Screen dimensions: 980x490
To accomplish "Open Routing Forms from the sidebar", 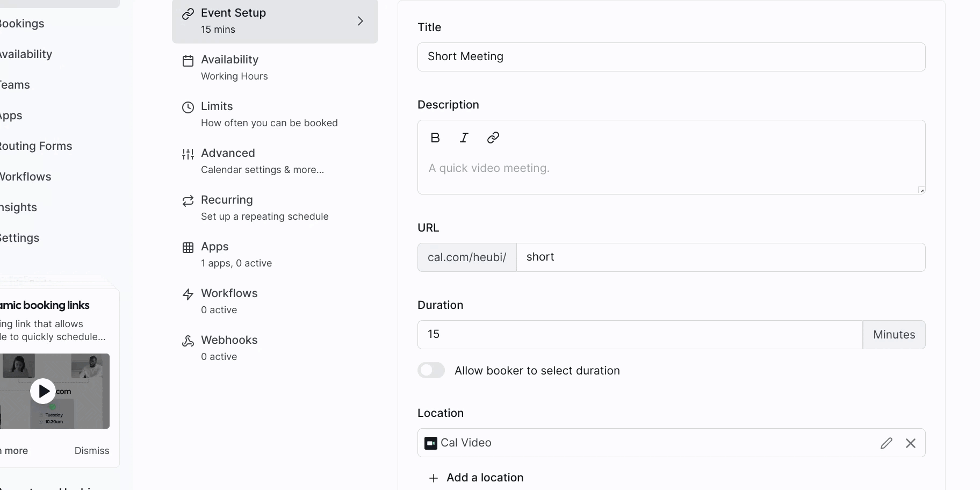I will 35,146.
